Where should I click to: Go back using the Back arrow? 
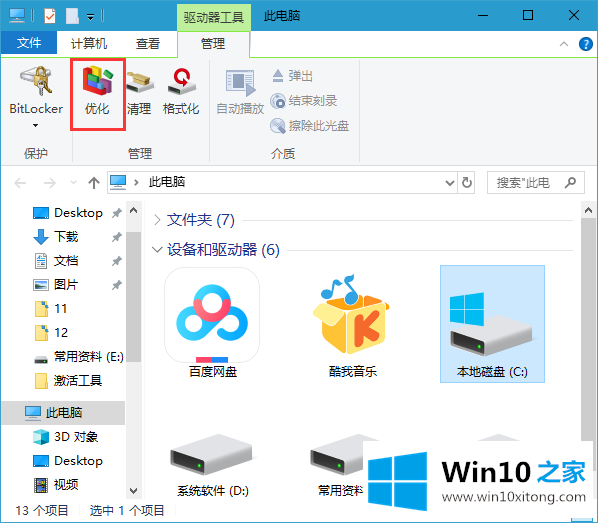point(20,183)
